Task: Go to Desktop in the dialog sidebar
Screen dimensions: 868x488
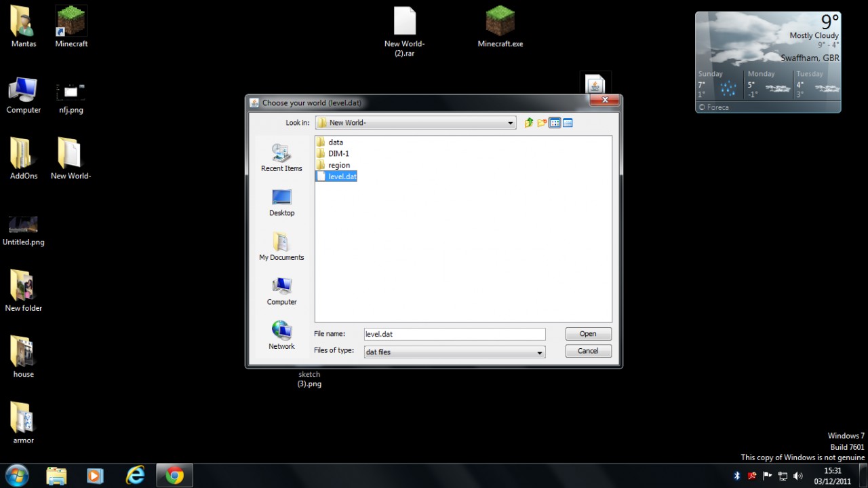Action: coord(281,202)
